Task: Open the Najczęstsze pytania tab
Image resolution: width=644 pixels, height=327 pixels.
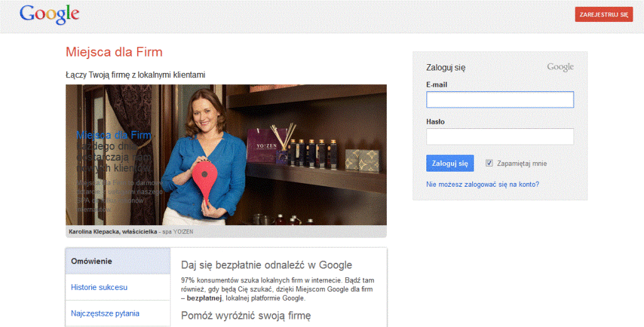Action: [105, 313]
